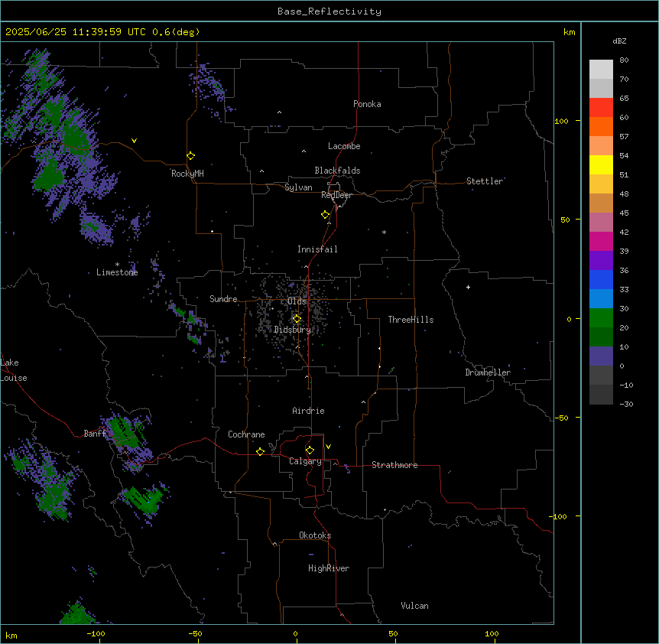Click the Strathmore label
This screenshot has height=644, width=659.
tap(394, 465)
